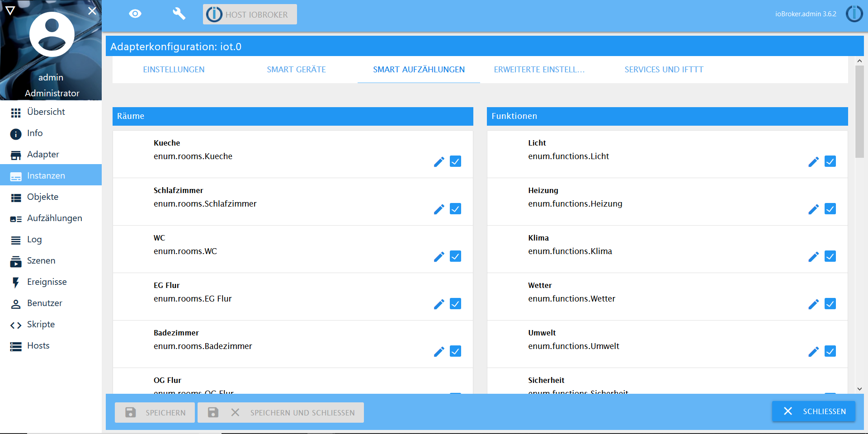Edit the Licht function entry
This screenshot has width=868, height=434.
814,162
